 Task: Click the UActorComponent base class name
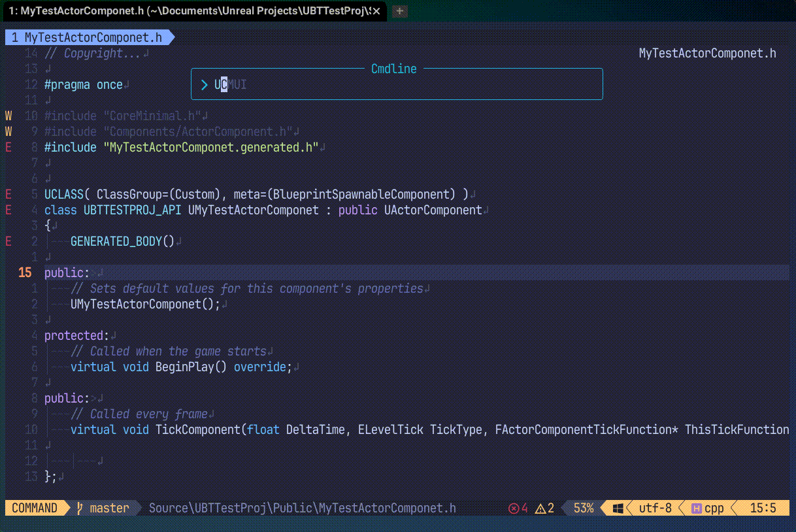pyautogui.click(x=433, y=210)
